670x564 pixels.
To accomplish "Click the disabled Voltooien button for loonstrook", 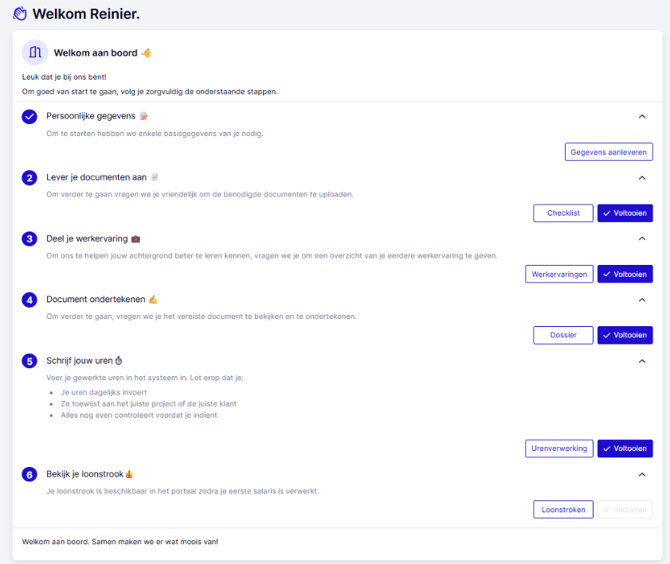I will pyautogui.click(x=625, y=510).
